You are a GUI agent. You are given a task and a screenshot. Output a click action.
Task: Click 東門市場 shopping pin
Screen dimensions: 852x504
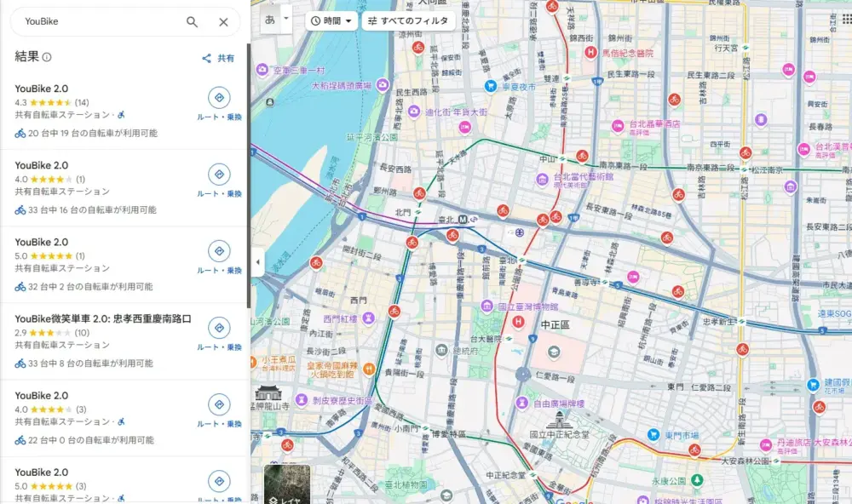pyautogui.click(x=653, y=435)
